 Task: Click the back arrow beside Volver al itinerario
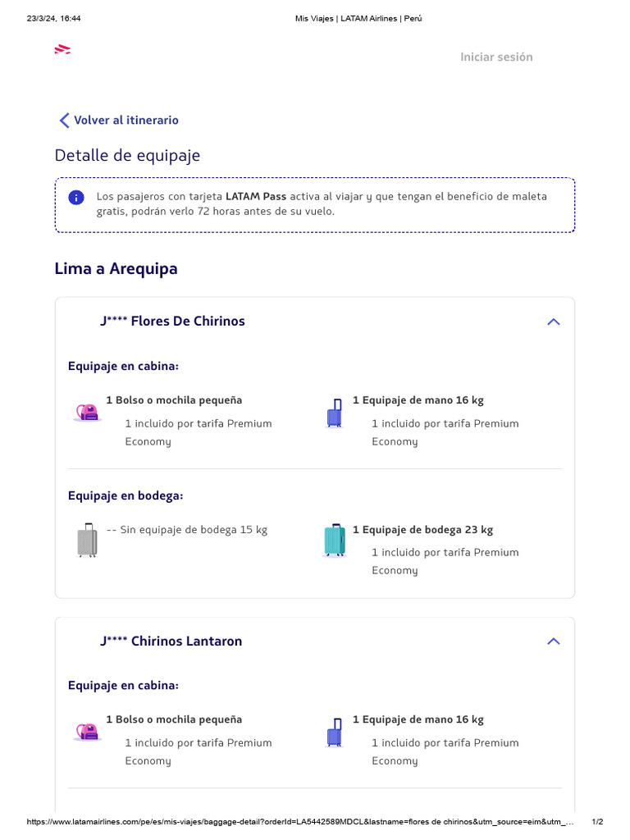pyautogui.click(x=64, y=121)
